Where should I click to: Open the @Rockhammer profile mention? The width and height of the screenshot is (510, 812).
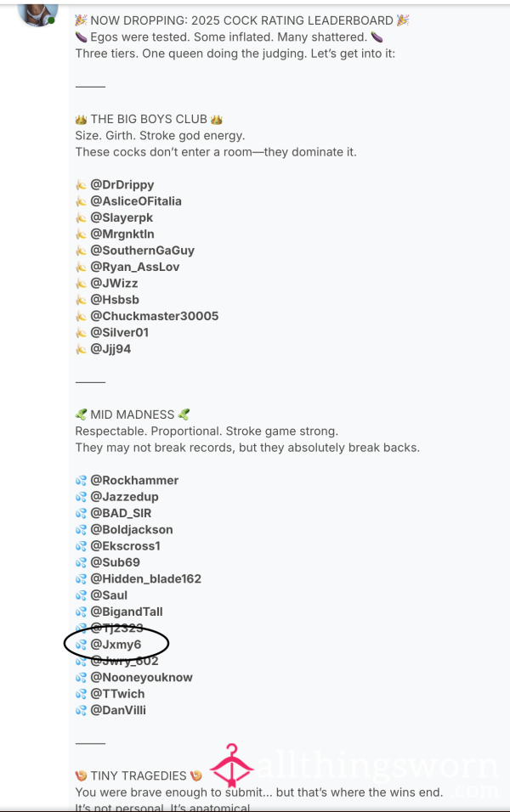point(134,480)
